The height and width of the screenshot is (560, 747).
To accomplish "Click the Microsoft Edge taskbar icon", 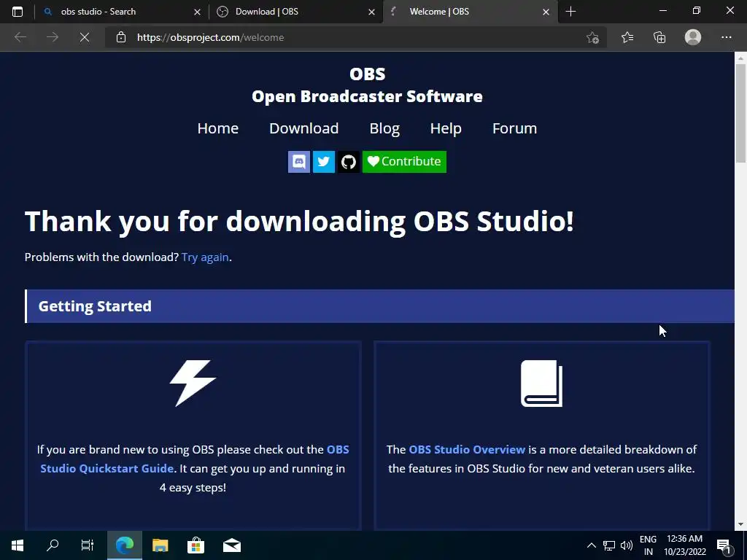I will [x=124, y=545].
